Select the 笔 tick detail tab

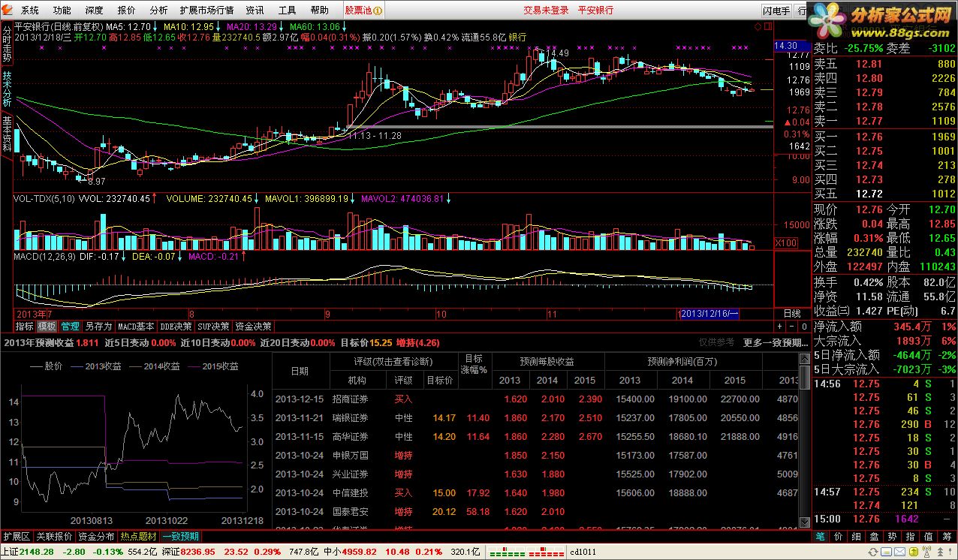point(821,536)
